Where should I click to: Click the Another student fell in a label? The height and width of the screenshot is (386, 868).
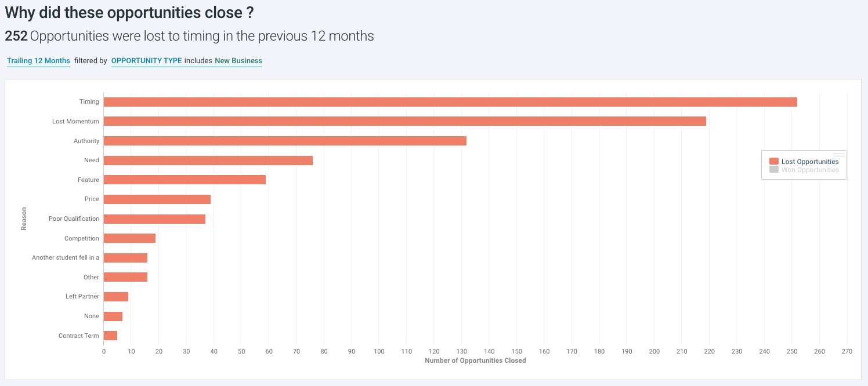[66, 257]
